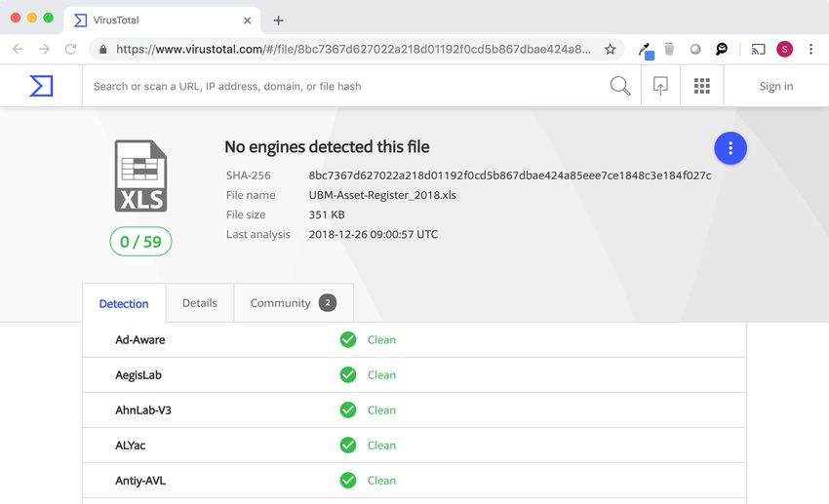The height and width of the screenshot is (504, 829).
Task: Open the blue three-dot actions button
Action: coord(730,148)
